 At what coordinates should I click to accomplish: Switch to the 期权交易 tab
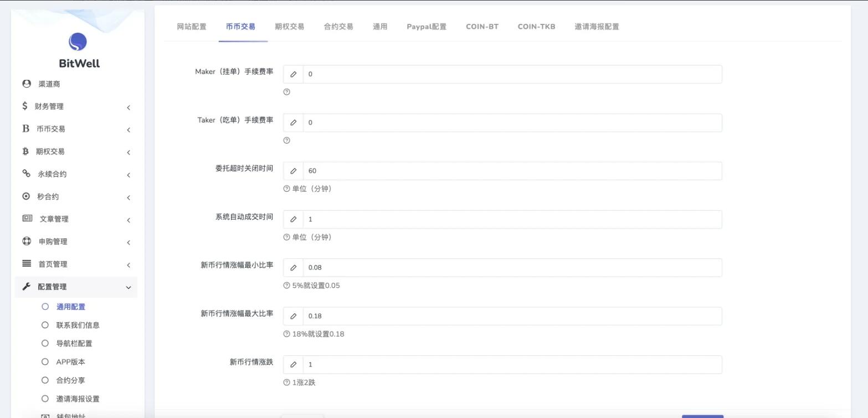coord(289,27)
